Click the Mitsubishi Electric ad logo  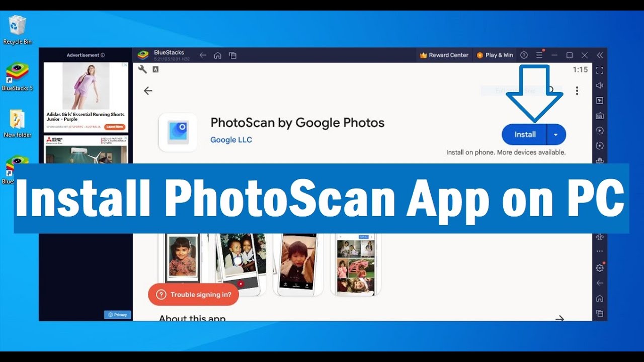coord(54,140)
